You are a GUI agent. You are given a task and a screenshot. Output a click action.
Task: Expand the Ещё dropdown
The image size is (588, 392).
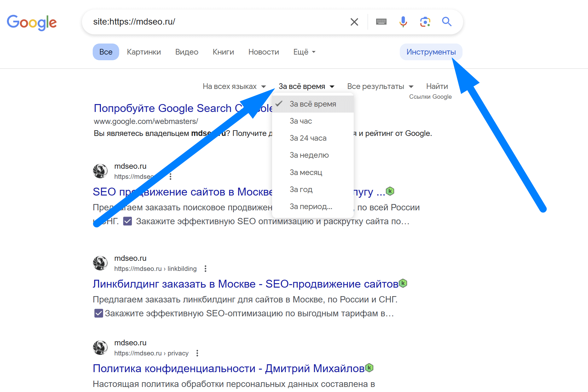pyautogui.click(x=304, y=52)
